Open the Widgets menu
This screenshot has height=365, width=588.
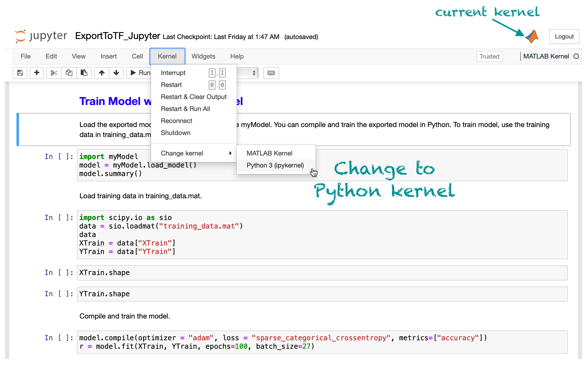[x=203, y=56]
